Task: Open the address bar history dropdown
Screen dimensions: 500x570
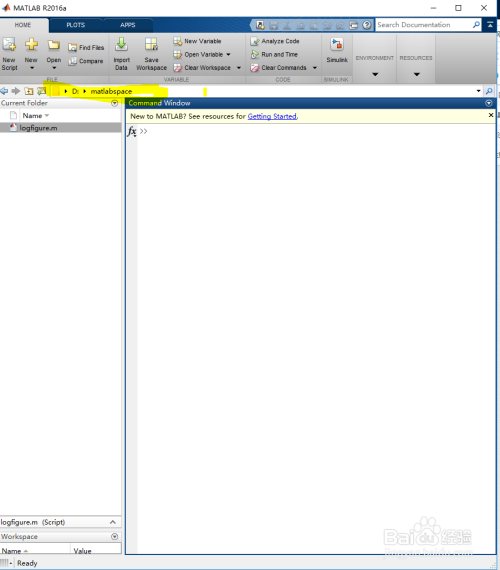Action: click(x=479, y=91)
